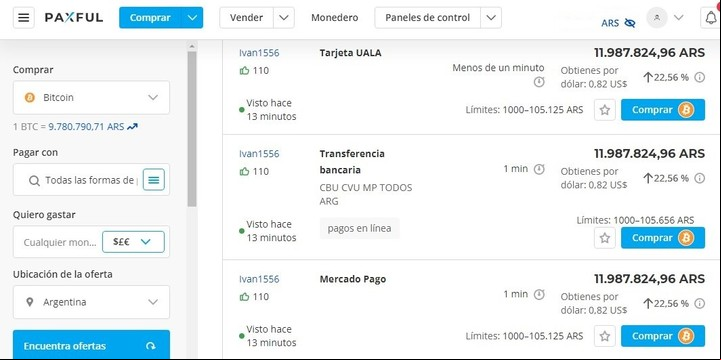Toggle ARS balance visibility eye icon
Screen dimensions: 721x360
pos(630,23)
